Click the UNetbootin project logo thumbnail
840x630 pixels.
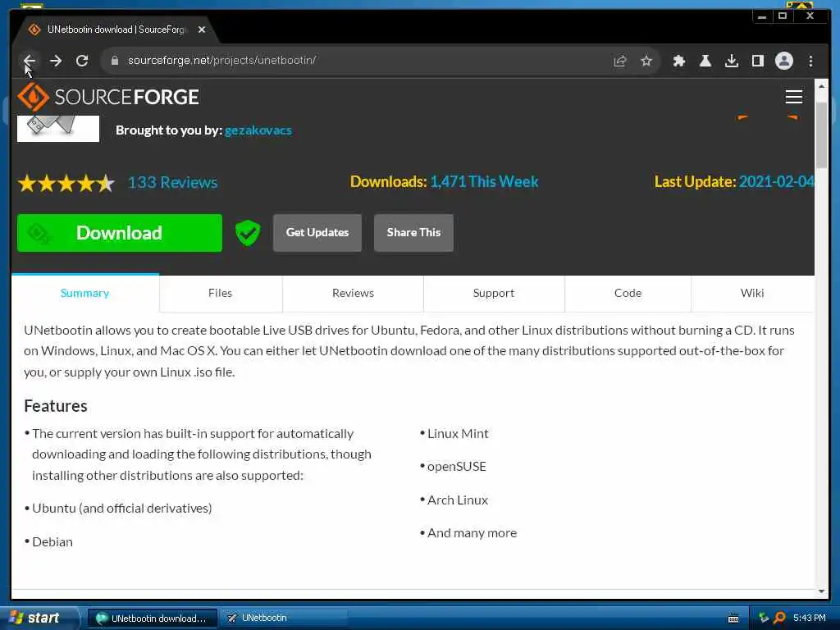(58, 129)
